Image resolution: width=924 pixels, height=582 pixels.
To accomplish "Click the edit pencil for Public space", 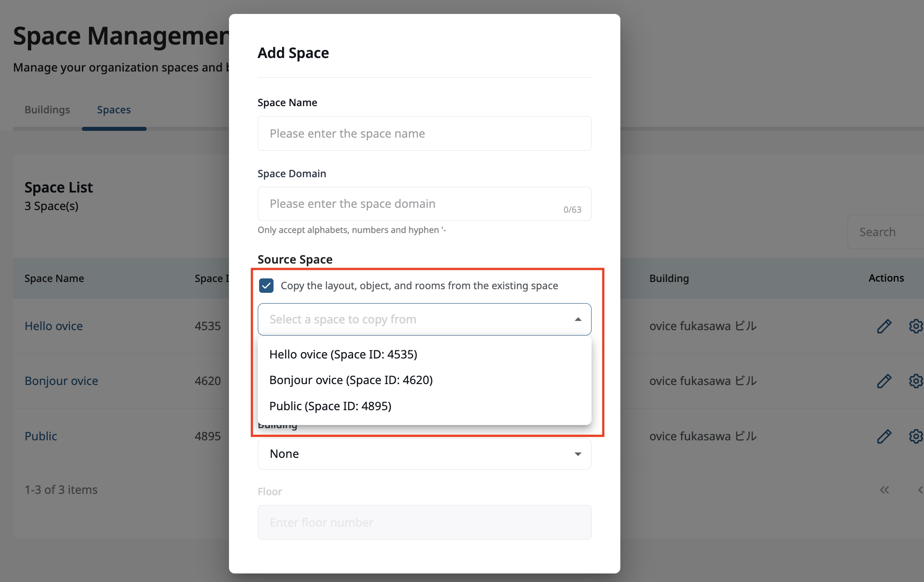I will click(884, 436).
